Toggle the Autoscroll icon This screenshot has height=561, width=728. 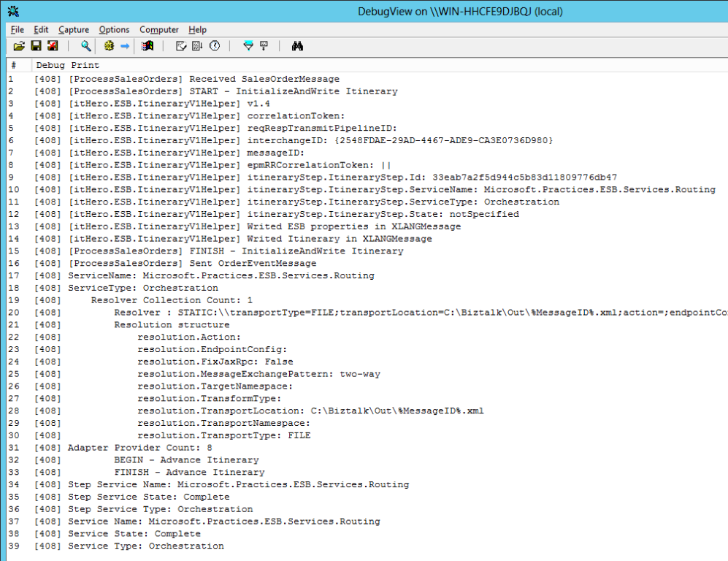(197, 45)
